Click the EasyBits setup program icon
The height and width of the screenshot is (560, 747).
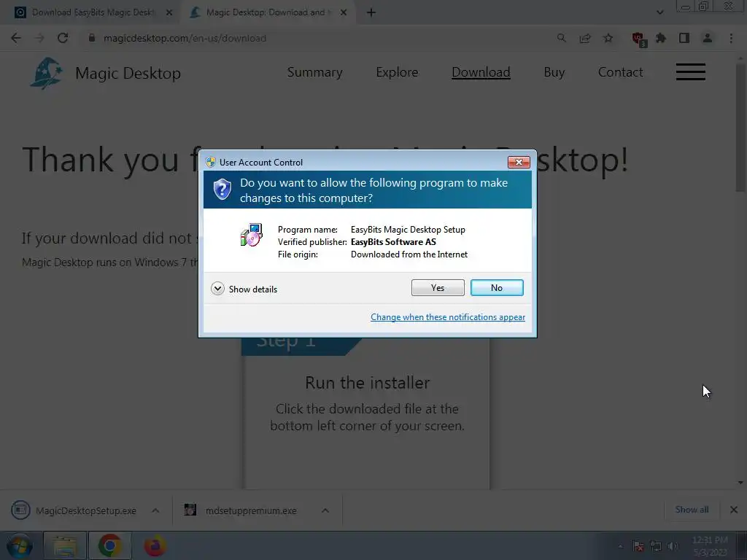click(252, 235)
